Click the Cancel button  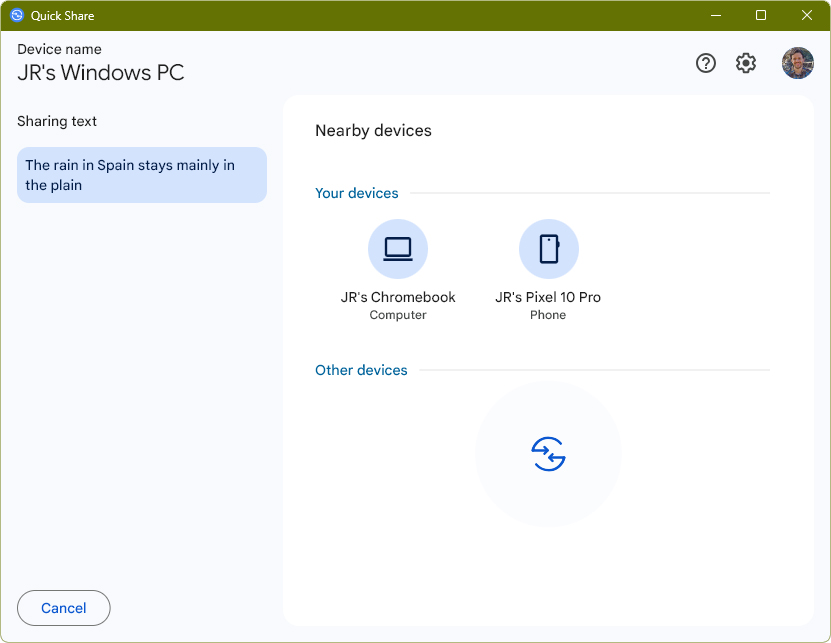coord(63,608)
